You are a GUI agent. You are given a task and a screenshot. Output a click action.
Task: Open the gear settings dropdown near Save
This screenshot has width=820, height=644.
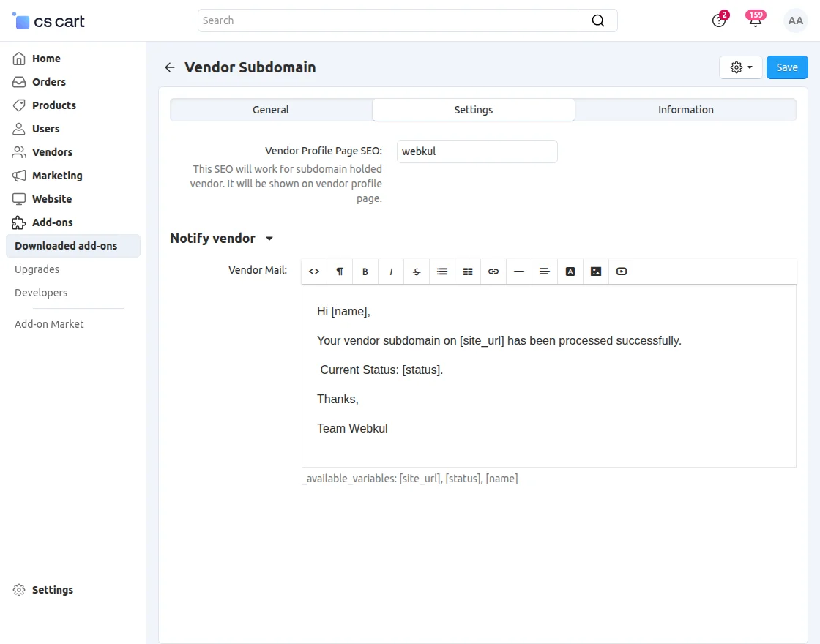(x=740, y=67)
